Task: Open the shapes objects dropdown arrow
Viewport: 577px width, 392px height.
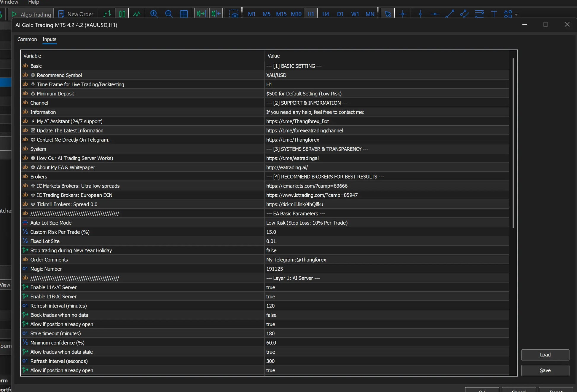Action: click(516, 14)
